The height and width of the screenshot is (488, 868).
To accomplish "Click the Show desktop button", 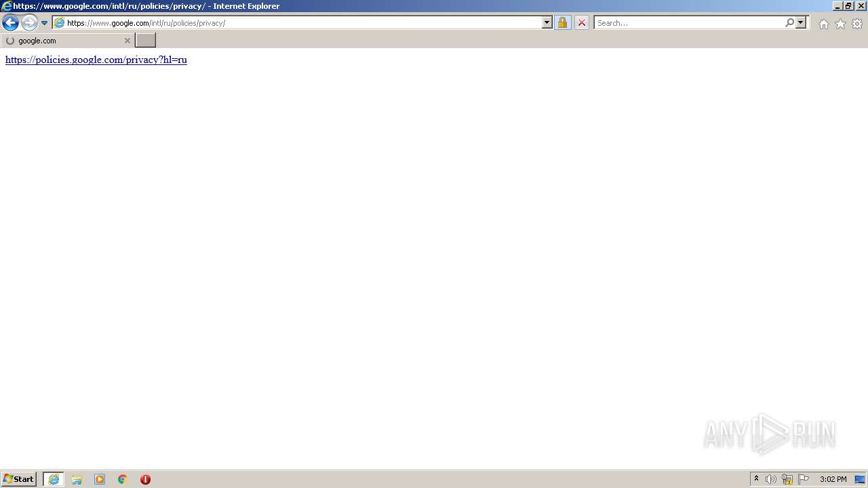I will 861,479.
